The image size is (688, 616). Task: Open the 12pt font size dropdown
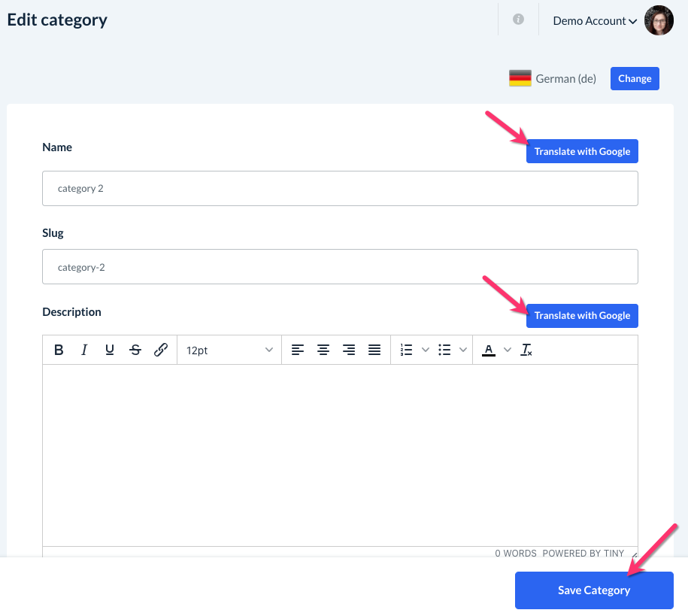pyautogui.click(x=229, y=350)
